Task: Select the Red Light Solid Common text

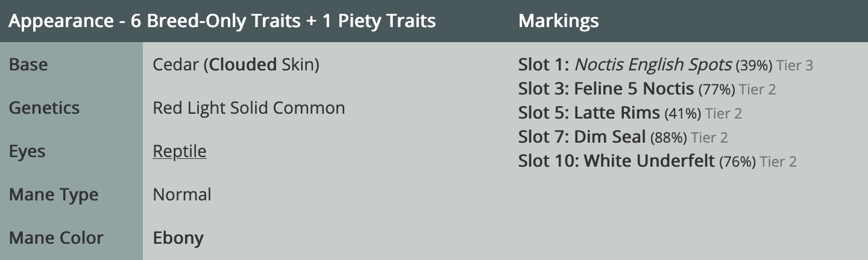Action: click(x=249, y=108)
